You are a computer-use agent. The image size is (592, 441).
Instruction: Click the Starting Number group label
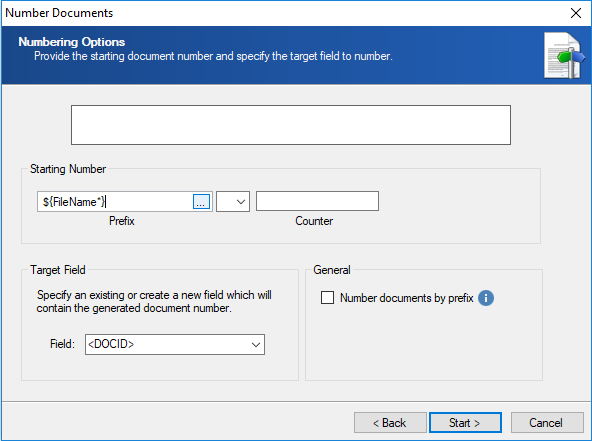pyautogui.click(x=68, y=169)
